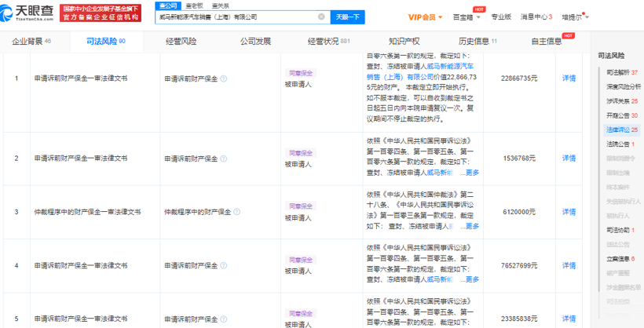Image resolution: width=644 pixels, height=328 pixels.
Task: Jump to 司法协助 in sidebar
Action: [x=620, y=230]
